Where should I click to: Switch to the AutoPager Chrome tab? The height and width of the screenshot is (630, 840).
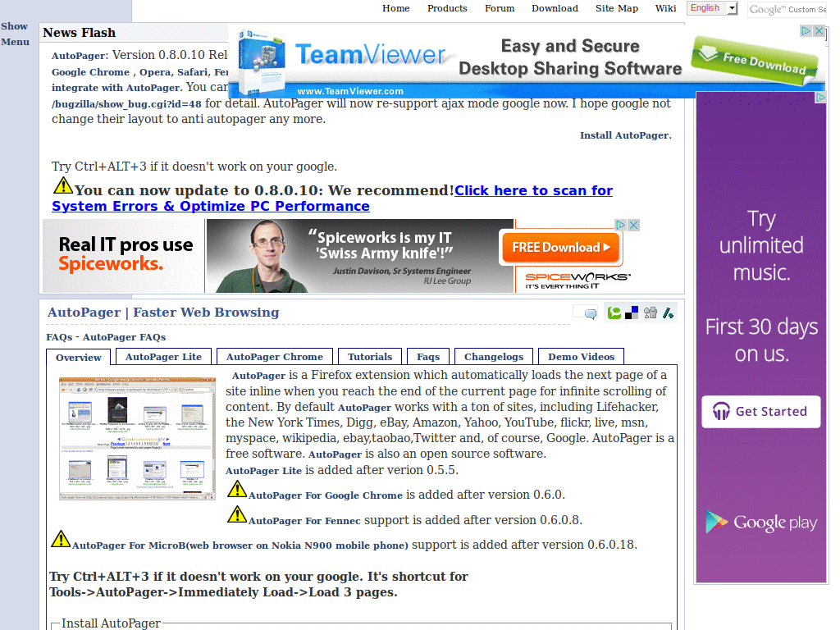click(x=274, y=357)
